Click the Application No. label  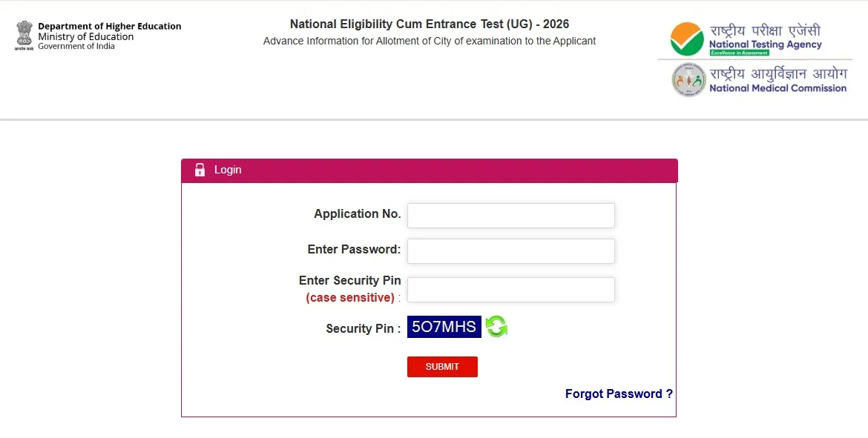coord(357,213)
